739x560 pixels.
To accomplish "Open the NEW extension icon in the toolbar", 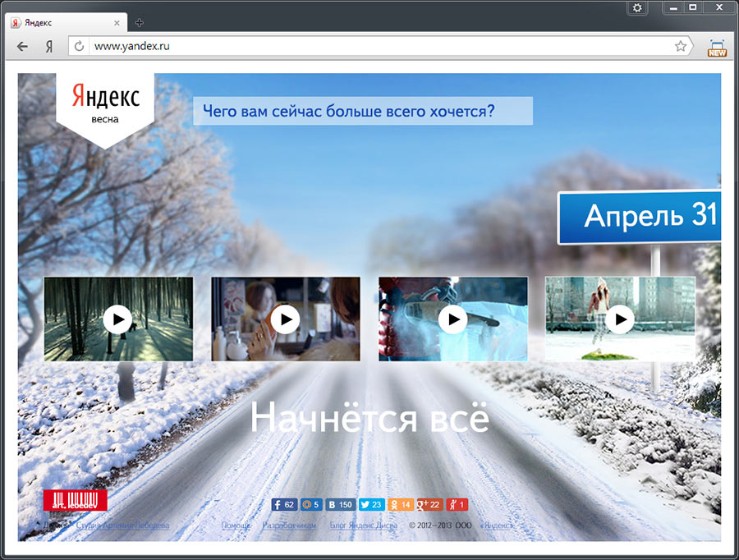I will (x=717, y=48).
